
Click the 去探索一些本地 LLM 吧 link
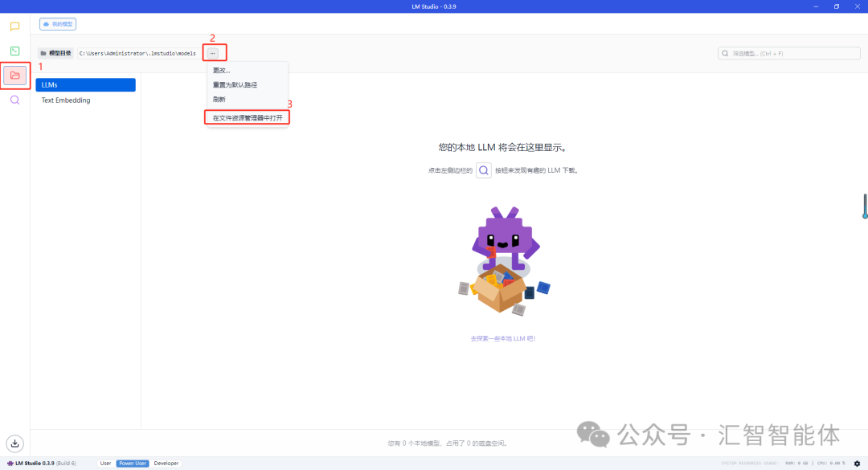503,338
